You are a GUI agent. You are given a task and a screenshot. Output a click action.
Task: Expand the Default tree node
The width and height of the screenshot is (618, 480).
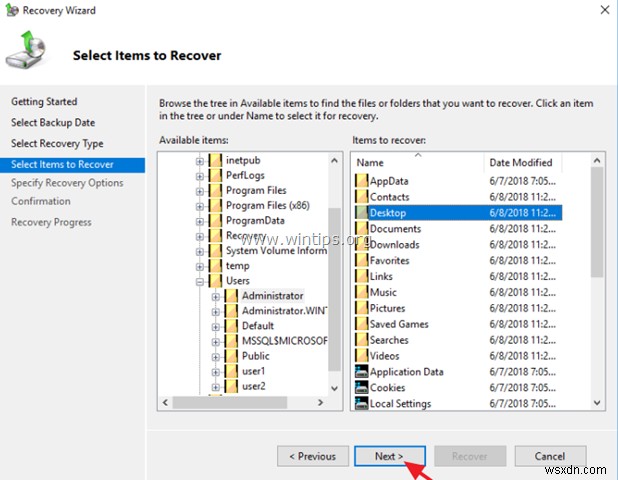pyautogui.click(x=216, y=327)
